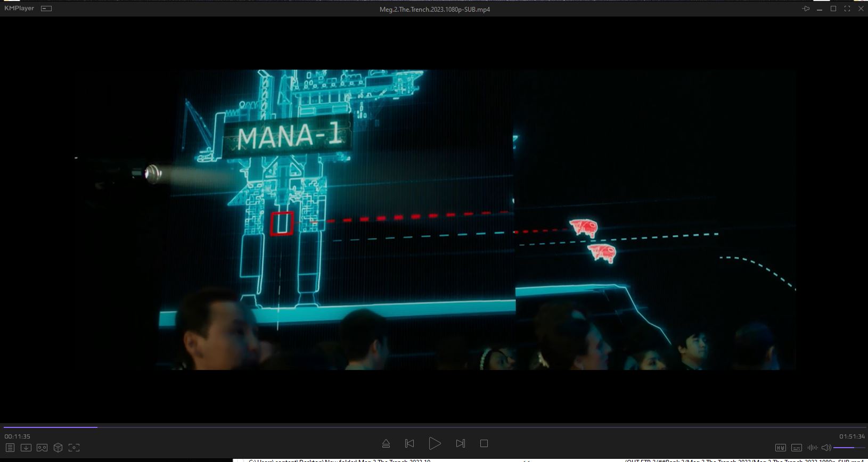Skip to the previous track
This screenshot has height=462, width=868.
(x=410, y=443)
